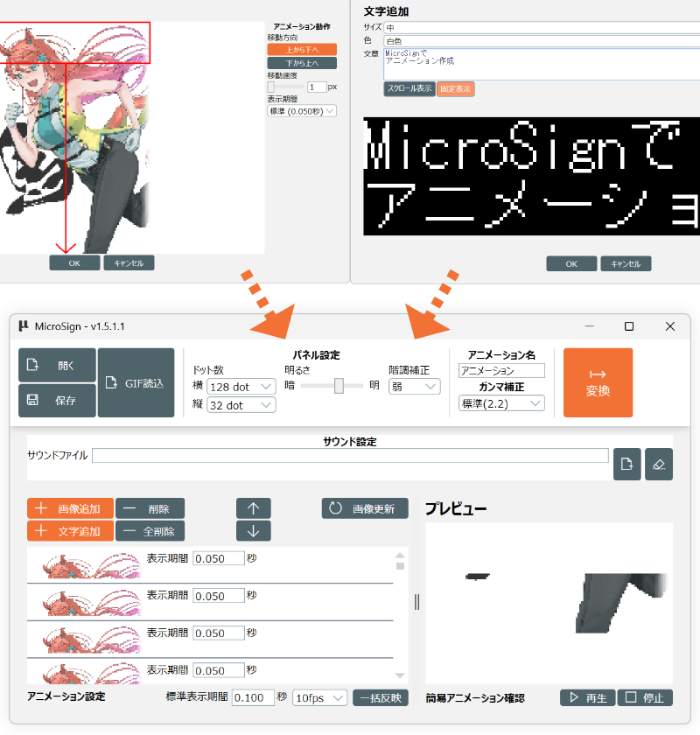
Task: Apply the standard duration to all frames with 一括反映
Action: [x=381, y=698]
